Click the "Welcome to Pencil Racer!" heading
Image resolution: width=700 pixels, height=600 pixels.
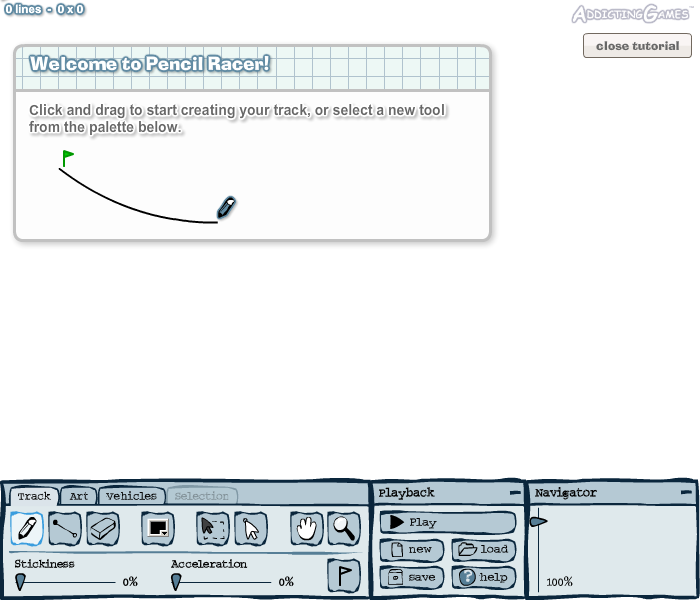pos(150,64)
